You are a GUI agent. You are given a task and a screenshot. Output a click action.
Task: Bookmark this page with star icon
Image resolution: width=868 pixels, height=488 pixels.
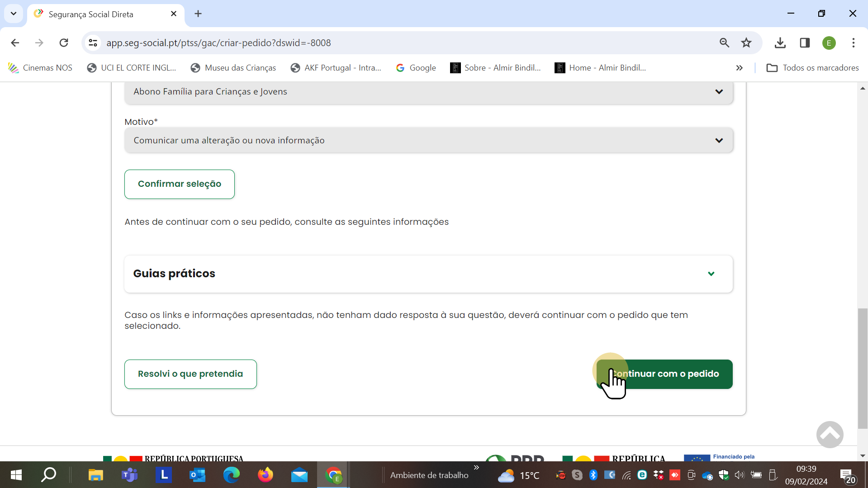coord(746,43)
